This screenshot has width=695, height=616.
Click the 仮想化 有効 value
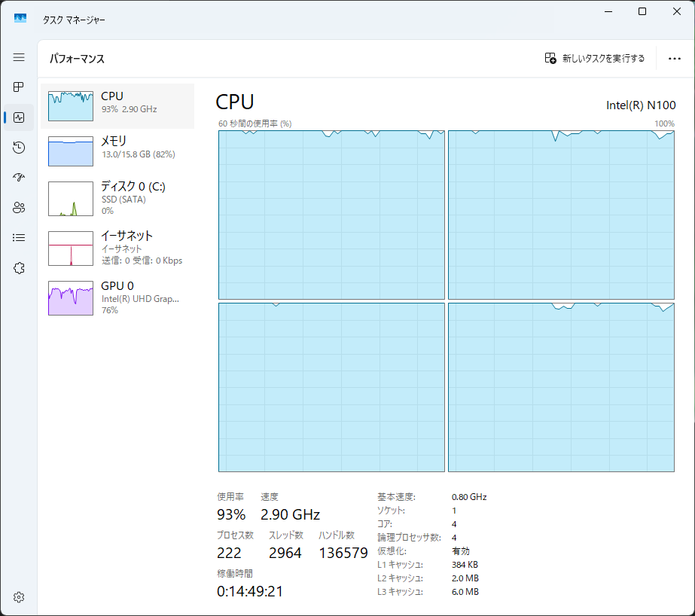[x=461, y=551]
